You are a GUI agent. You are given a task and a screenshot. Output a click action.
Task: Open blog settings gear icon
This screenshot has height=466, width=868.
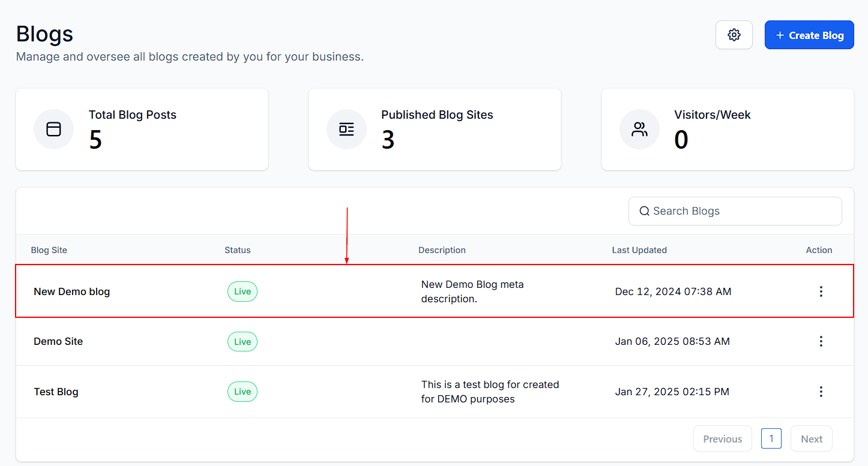tap(734, 35)
